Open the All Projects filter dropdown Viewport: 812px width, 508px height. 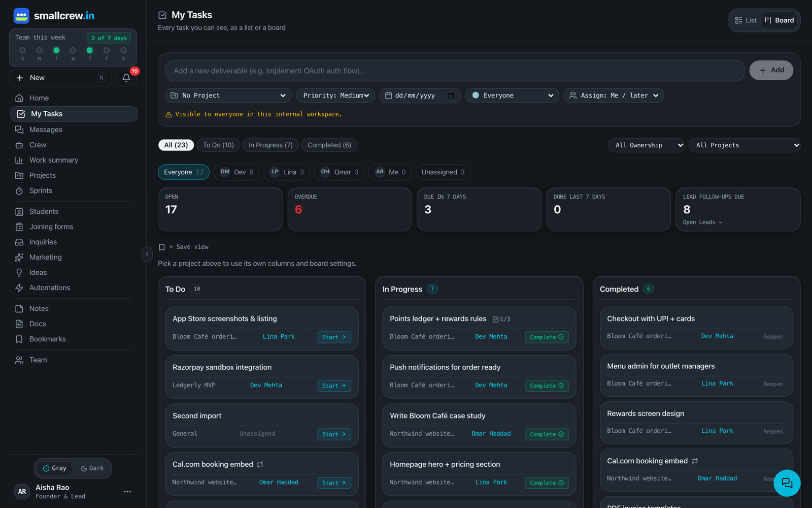click(745, 145)
